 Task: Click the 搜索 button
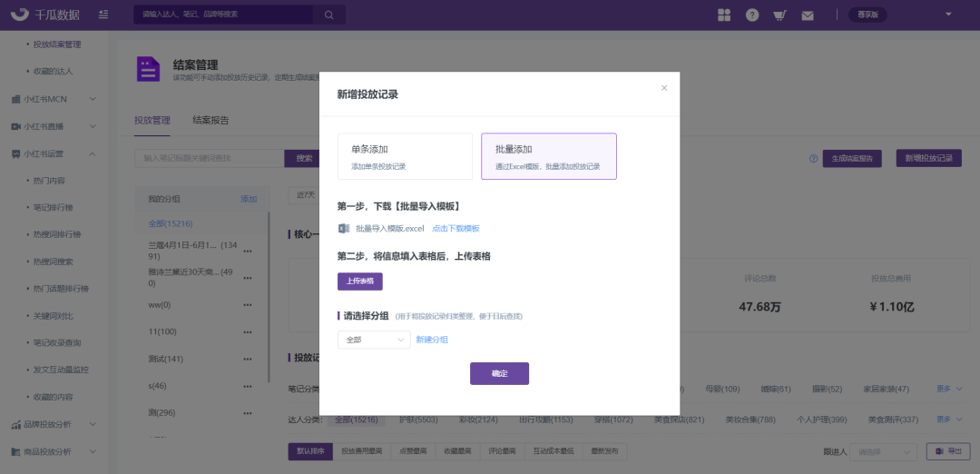(x=304, y=158)
